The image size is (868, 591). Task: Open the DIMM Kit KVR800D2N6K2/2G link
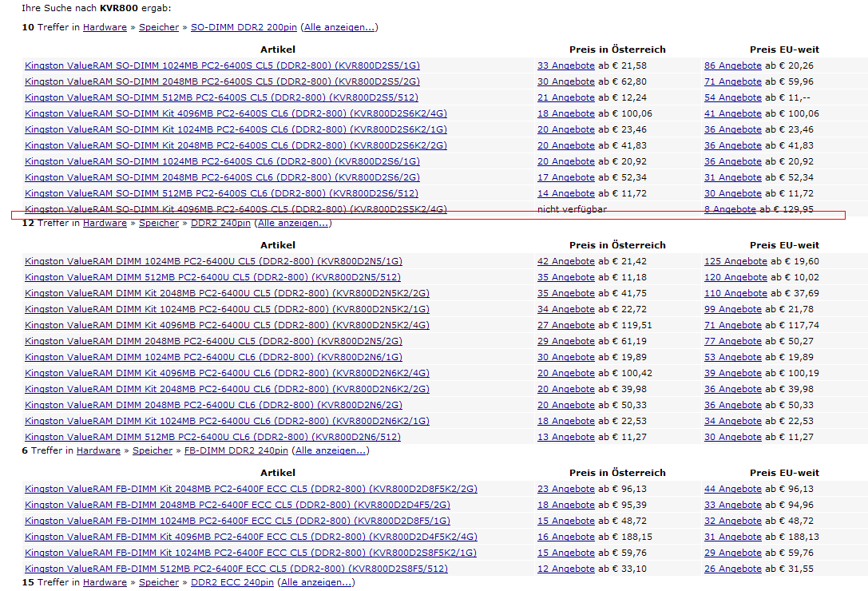point(227,390)
